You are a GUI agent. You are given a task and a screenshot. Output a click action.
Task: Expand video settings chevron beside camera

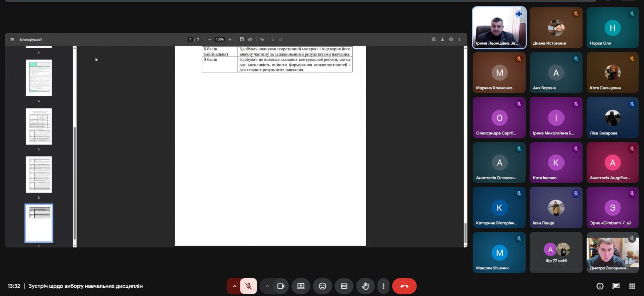pos(267,286)
